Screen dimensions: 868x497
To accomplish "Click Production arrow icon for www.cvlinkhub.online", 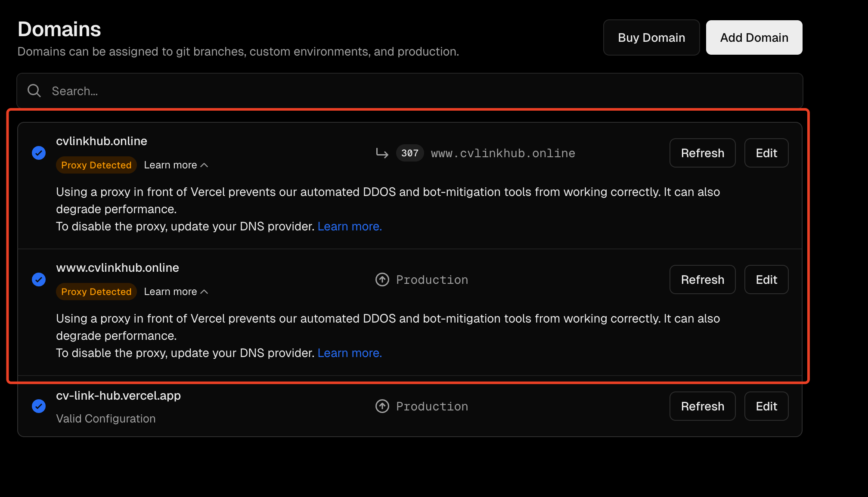I will [382, 280].
